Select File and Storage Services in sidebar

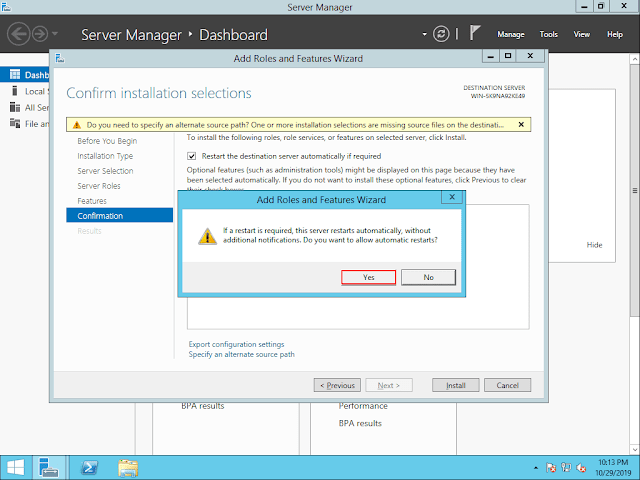pos(29,124)
